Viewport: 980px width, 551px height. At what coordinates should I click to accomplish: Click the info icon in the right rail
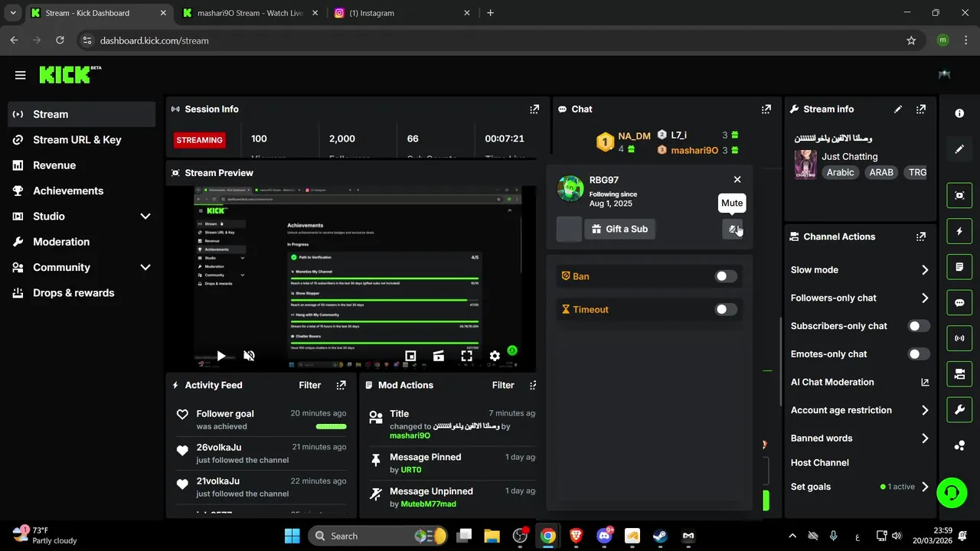(959, 113)
